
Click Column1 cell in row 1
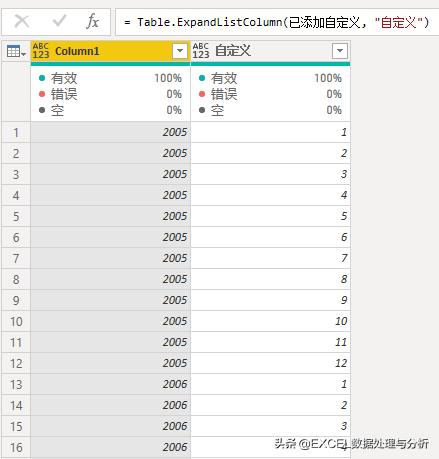click(110, 132)
